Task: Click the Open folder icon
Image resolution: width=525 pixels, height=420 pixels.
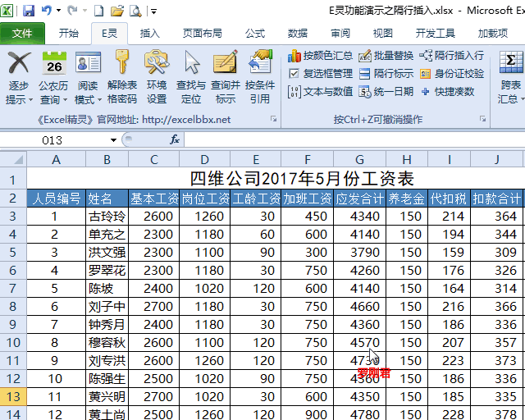Action: click(x=117, y=11)
